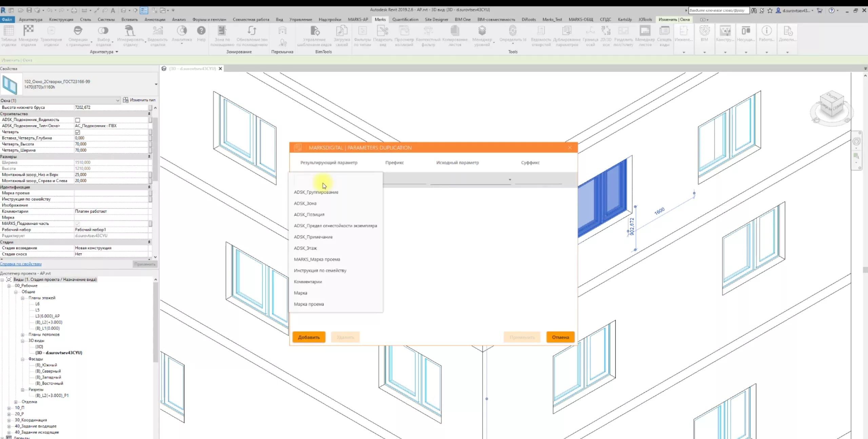Select ADSK_Примечание from parameter list
The width and height of the screenshot is (868, 439).
click(x=313, y=237)
